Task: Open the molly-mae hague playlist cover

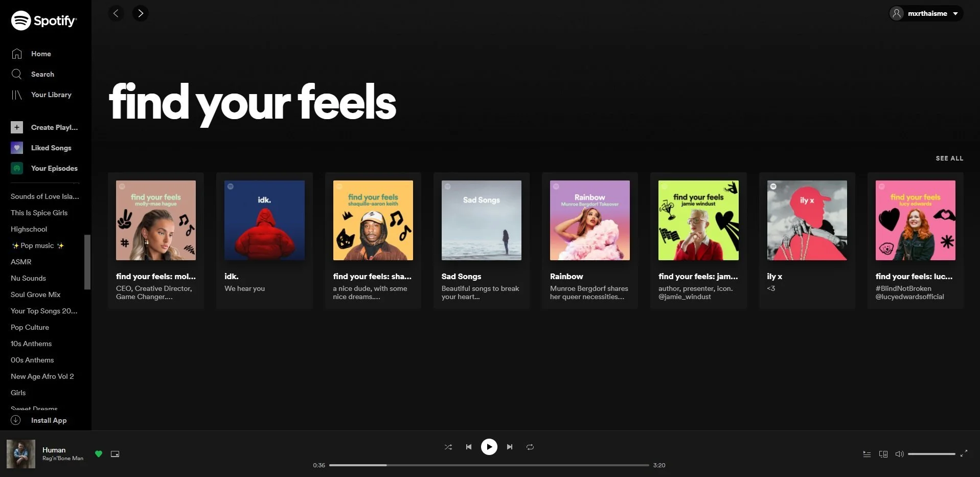Action: (x=156, y=220)
